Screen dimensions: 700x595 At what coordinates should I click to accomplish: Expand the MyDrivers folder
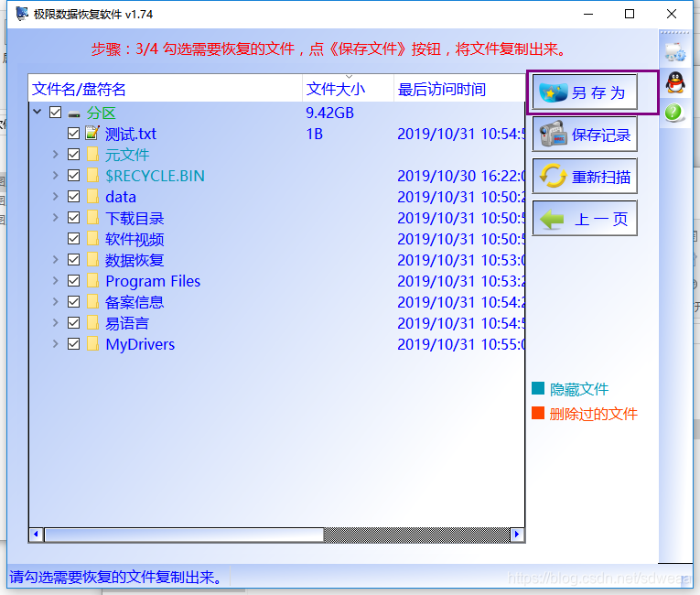pos(55,343)
